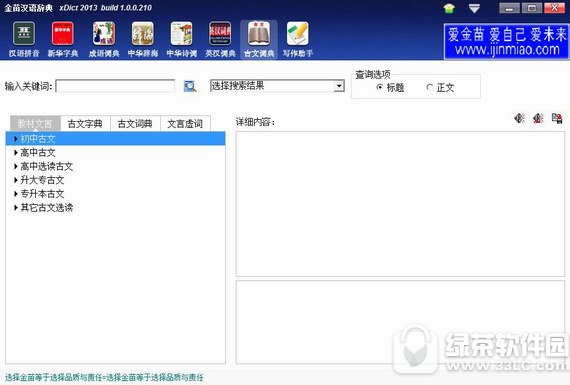This screenshot has width=570, height=385.
Task: Open the 新华字典 dictionary
Action: 63,39
